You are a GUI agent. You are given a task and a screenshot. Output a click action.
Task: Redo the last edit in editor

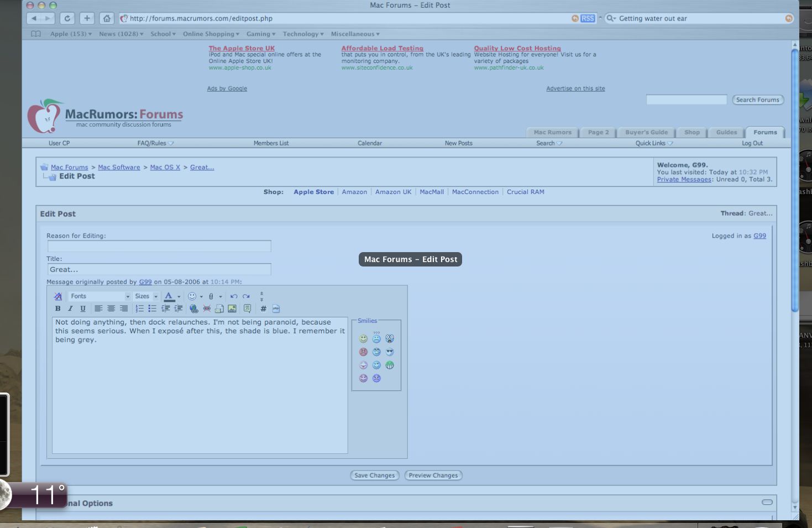[x=246, y=296]
